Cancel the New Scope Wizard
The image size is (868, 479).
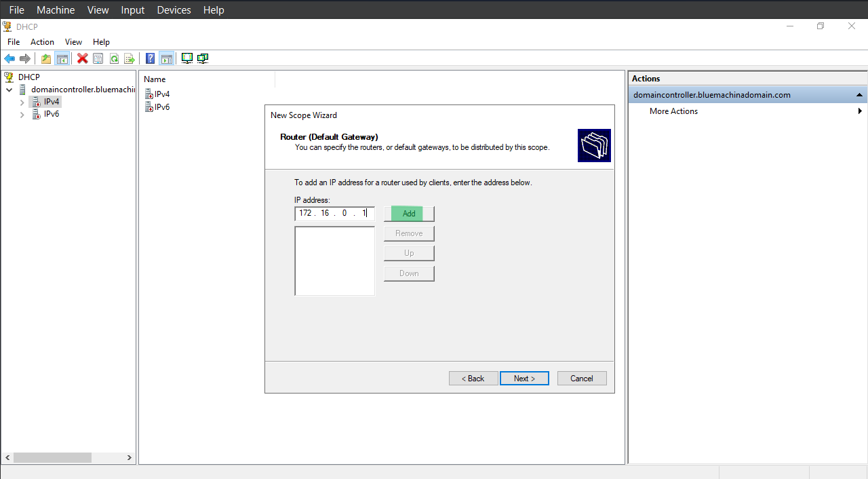(x=582, y=379)
